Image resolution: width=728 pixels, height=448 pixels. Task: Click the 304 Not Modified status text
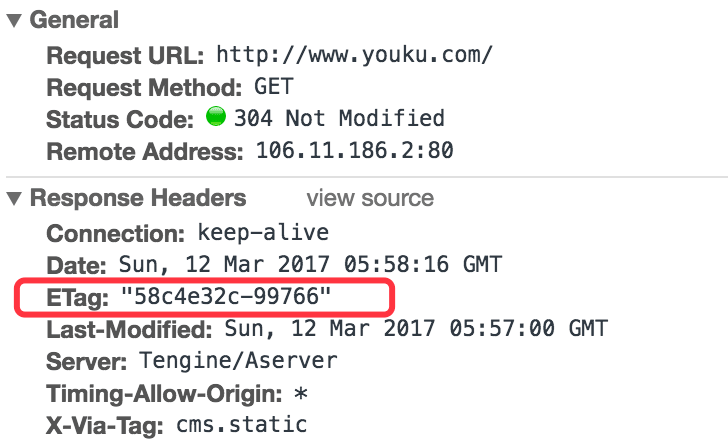point(339,118)
